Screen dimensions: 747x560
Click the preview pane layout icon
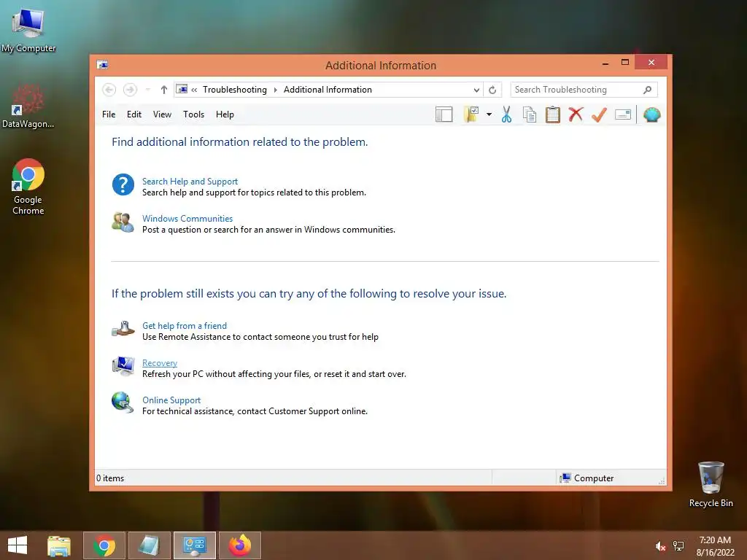point(444,114)
